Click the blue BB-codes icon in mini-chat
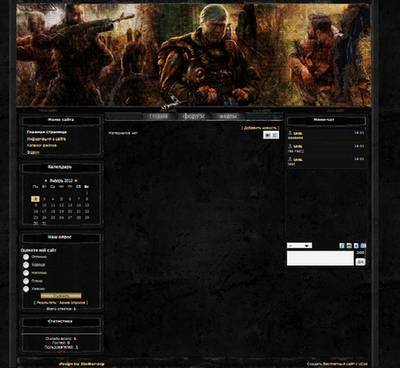Image resolution: width=400 pixels, height=368 pixels. coord(356,246)
